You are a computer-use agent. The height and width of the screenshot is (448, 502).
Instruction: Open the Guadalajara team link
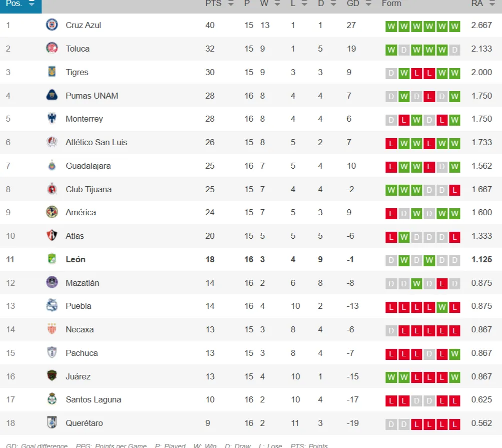pyautogui.click(x=88, y=166)
